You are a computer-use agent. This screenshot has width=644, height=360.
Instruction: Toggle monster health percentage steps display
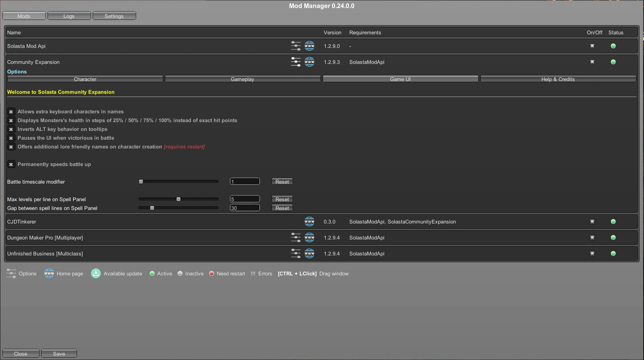point(11,121)
